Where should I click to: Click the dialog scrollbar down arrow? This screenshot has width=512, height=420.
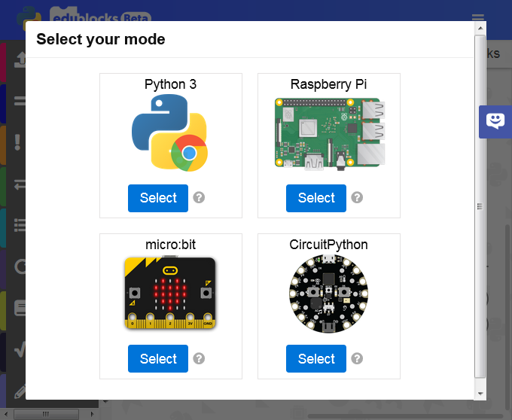point(480,393)
